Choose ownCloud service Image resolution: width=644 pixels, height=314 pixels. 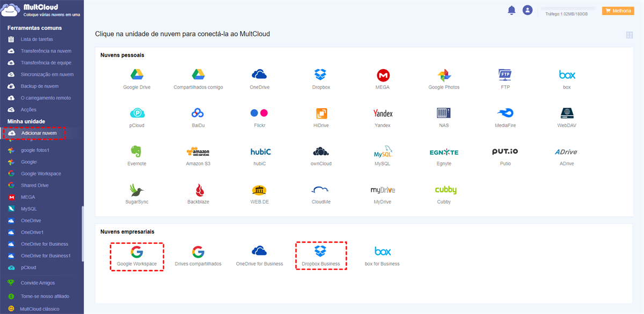click(321, 156)
